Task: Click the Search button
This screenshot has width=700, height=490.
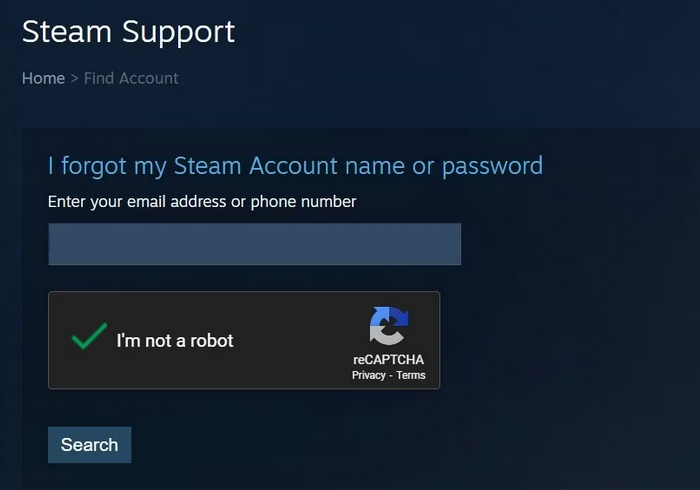Action: (90, 445)
